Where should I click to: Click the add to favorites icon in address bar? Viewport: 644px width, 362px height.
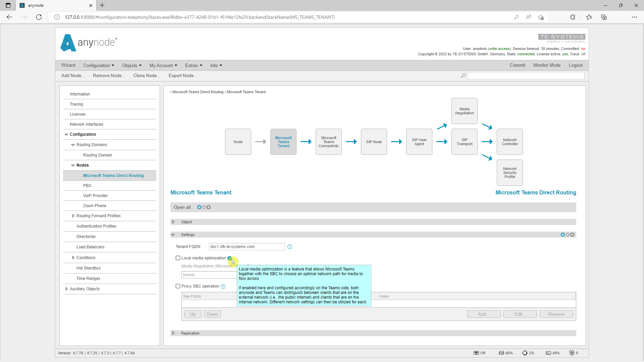click(x=541, y=17)
